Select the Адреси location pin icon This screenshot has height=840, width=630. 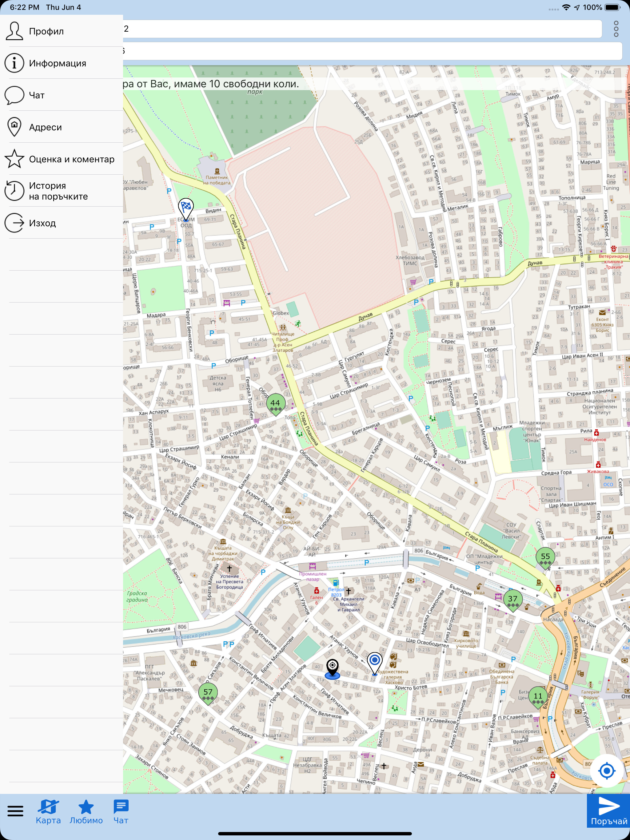[14, 127]
